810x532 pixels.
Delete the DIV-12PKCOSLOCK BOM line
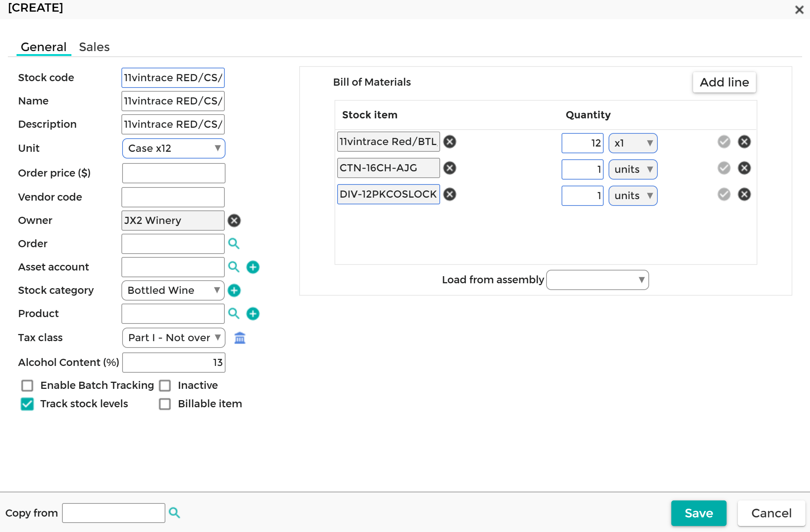pos(744,194)
